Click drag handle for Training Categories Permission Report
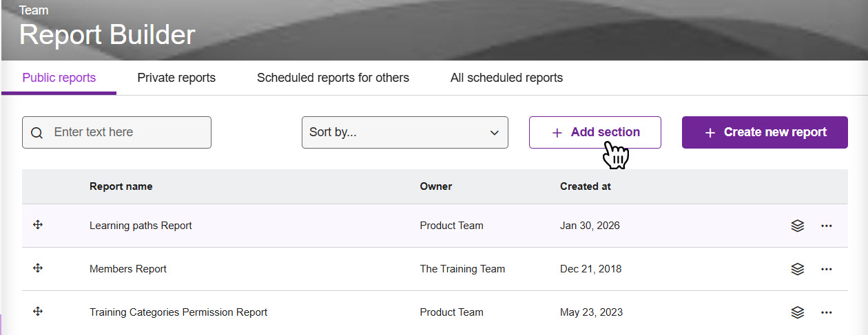Image resolution: width=868 pixels, height=335 pixels. click(x=38, y=312)
